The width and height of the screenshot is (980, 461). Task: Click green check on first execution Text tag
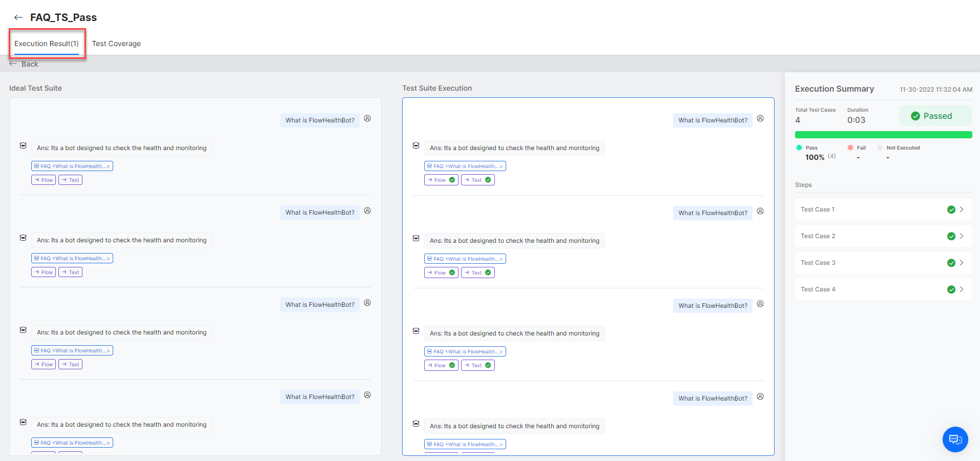pos(488,180)
